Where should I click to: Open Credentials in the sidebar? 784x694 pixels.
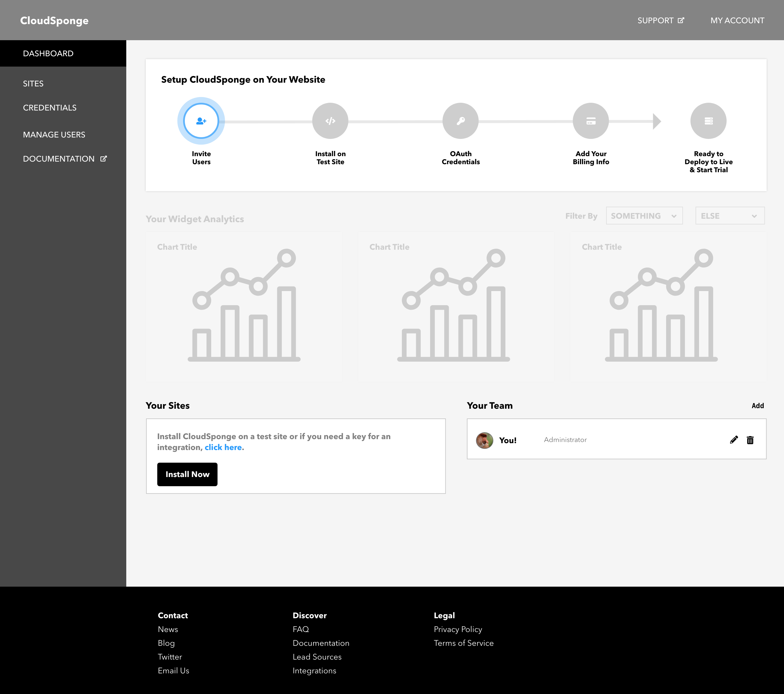[50, 108]
